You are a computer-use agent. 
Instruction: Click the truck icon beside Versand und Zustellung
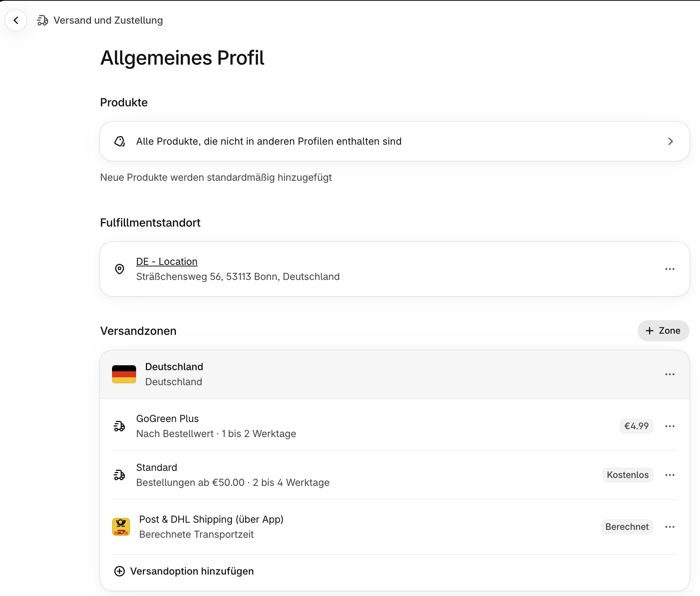click(x=42, y=20)
